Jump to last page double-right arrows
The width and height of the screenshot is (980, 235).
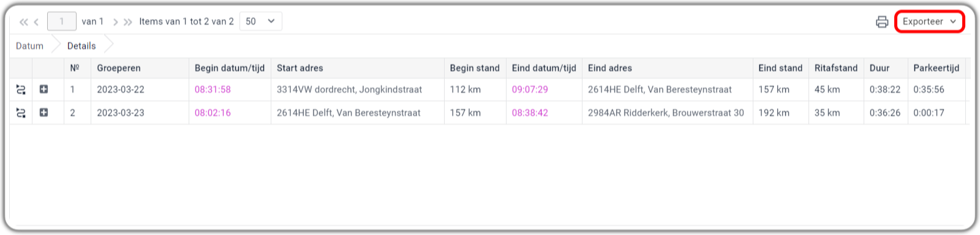coord(128,22)
